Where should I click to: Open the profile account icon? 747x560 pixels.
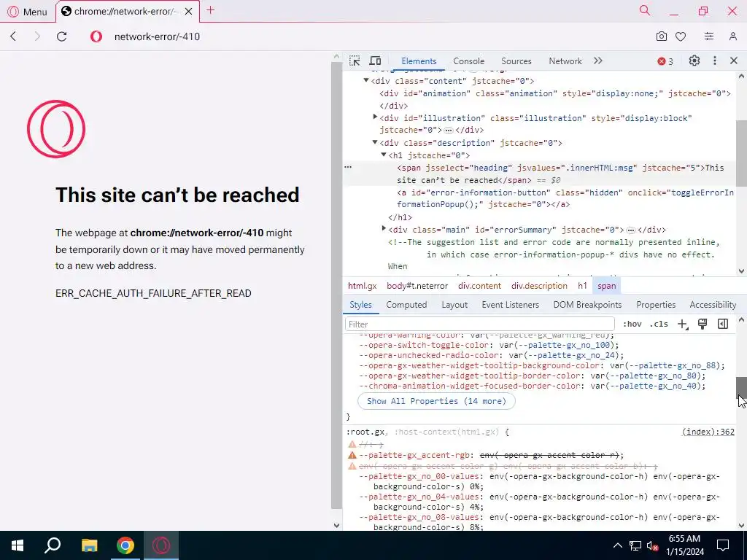point(733,36)
